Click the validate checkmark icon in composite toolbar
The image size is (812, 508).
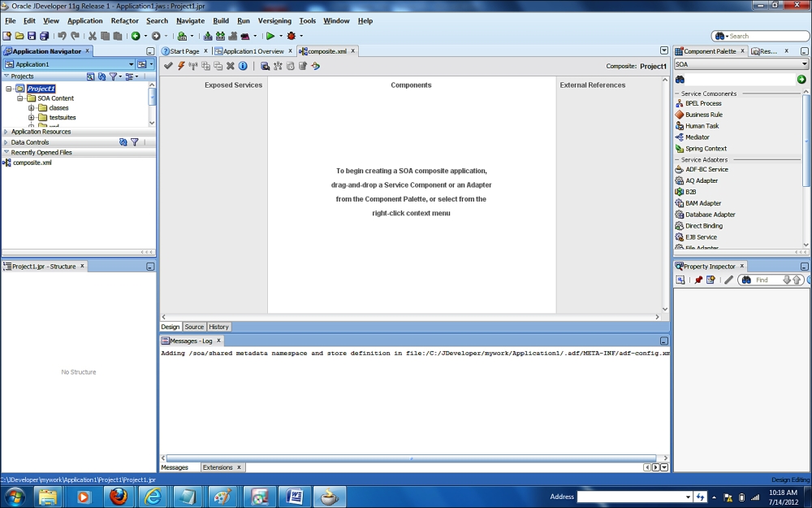168,66
